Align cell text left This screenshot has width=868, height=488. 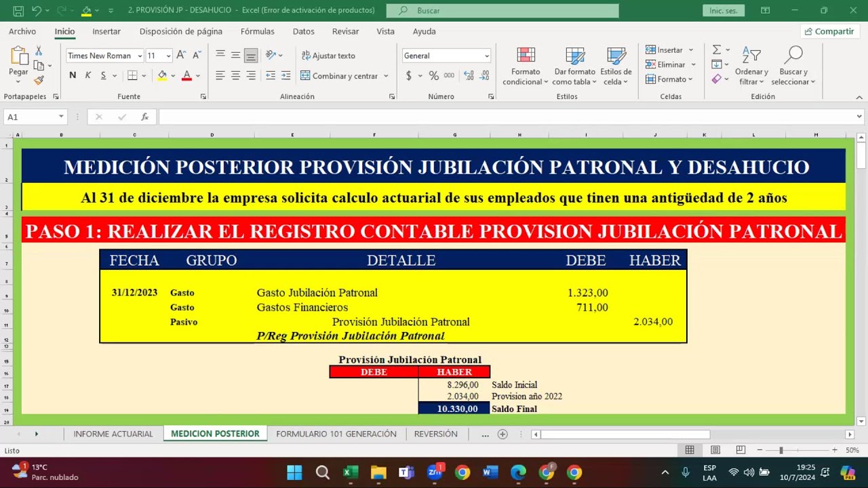(220, 75)
